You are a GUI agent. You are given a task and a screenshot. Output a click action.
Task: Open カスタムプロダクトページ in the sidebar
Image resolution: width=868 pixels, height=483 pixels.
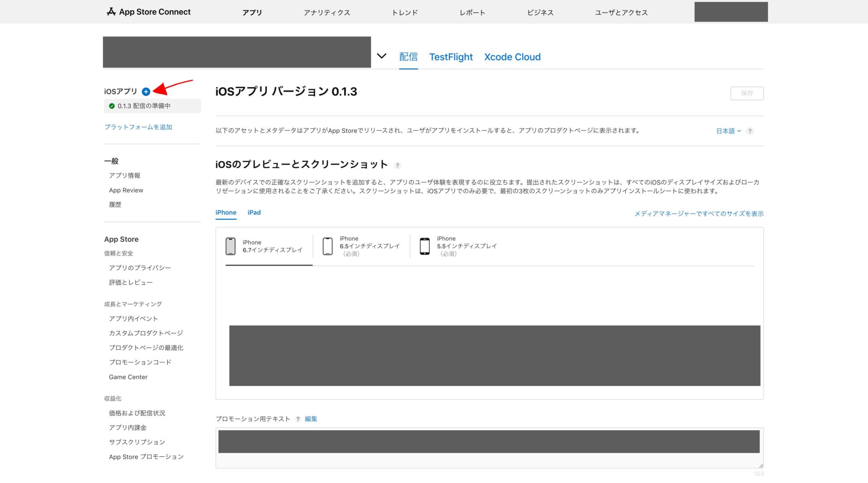click(146, 333)
